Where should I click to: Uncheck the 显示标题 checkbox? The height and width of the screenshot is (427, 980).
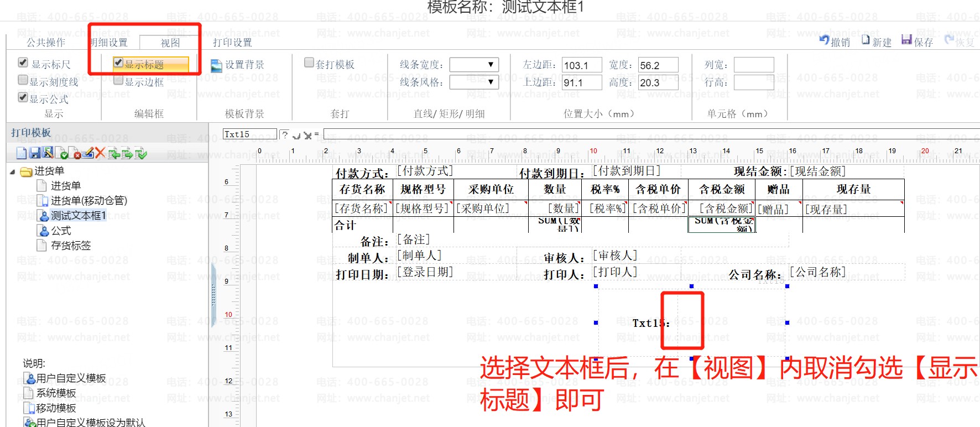[x=118, y=63]
